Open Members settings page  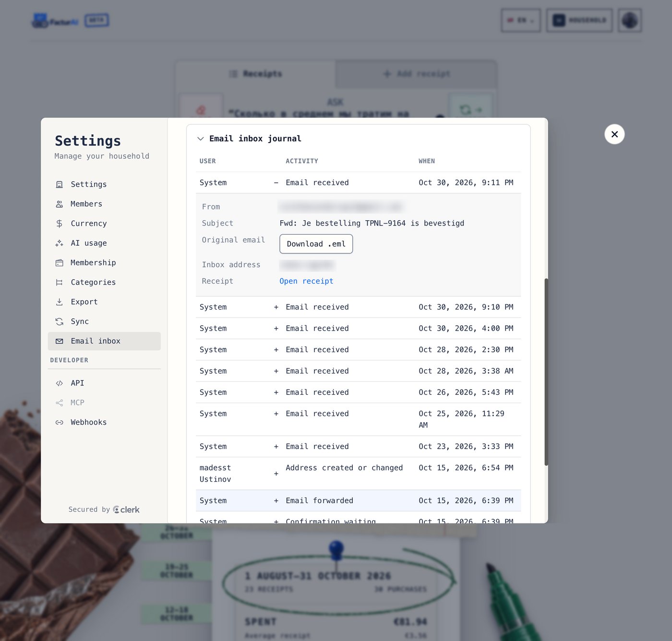click(x=104, y=204)
